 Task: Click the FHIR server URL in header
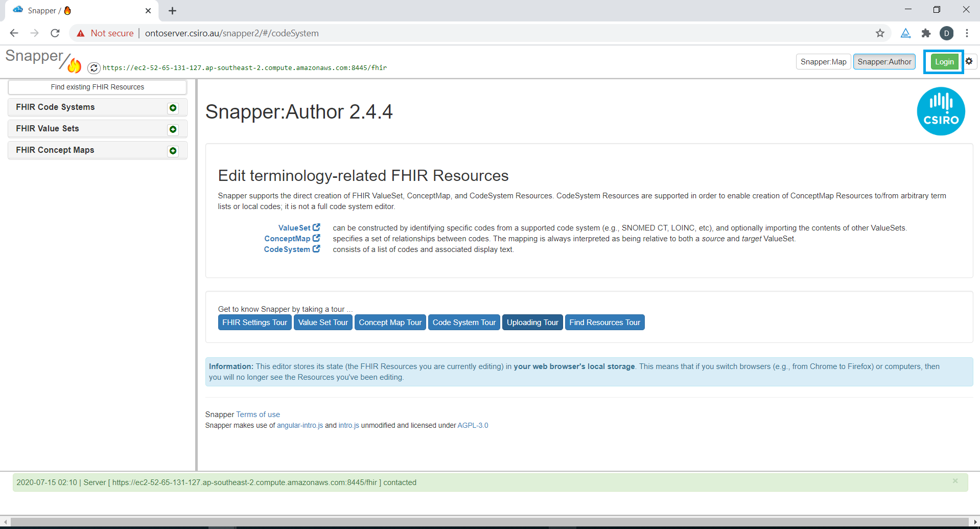pyautogui.click(x=245, y=67)
